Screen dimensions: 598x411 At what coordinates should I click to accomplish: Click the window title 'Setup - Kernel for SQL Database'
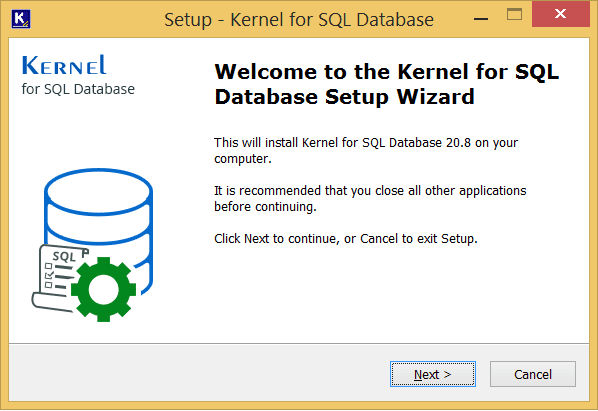click(x=299, y=19)
